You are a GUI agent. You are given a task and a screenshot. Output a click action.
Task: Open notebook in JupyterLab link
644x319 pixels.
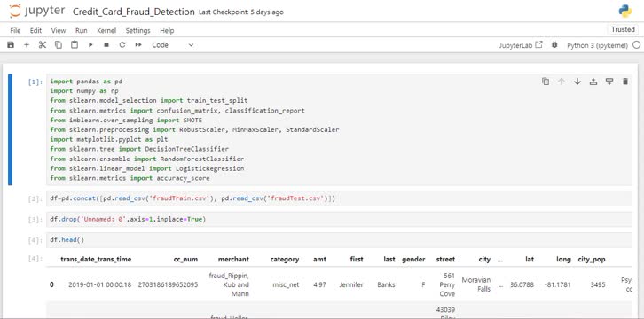click(x=521, y=45)
